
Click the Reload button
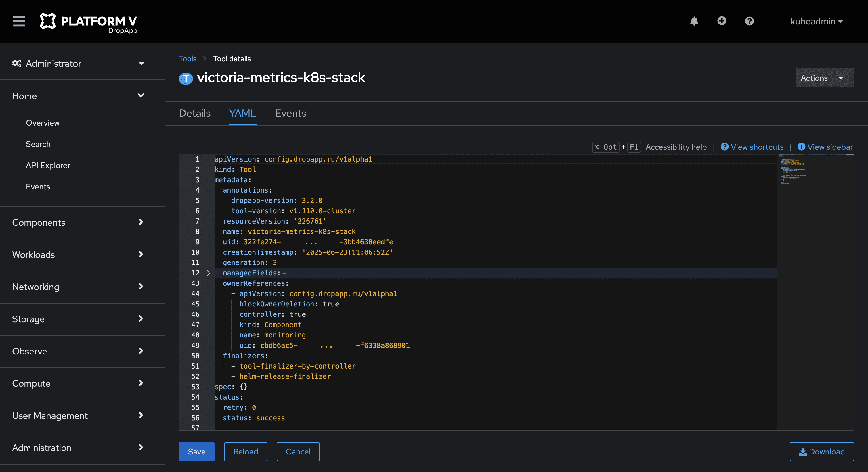click(x=245, y=452)
